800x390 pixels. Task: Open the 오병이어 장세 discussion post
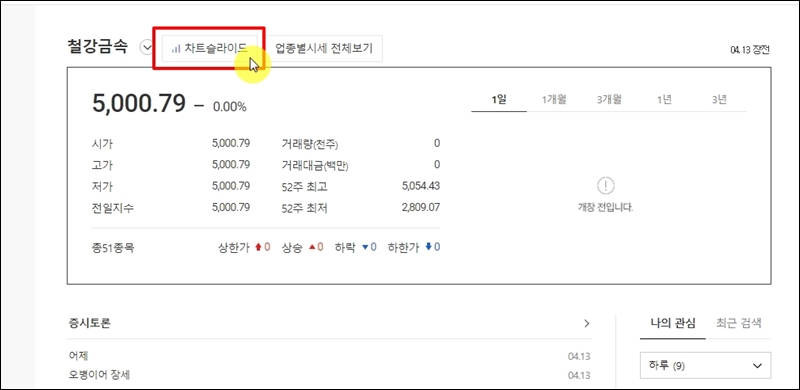[x=99, y=375]
